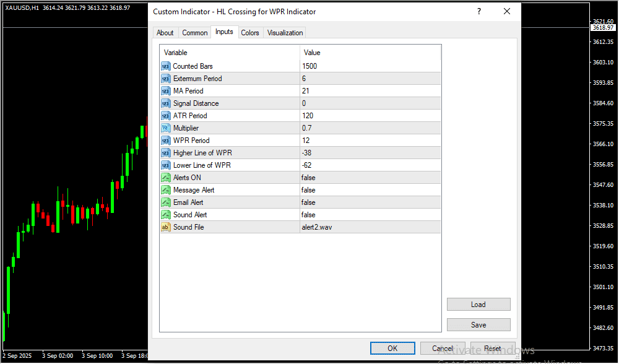The image size is (619, 364).
Task: Go to the About tab
Action: 165,33
